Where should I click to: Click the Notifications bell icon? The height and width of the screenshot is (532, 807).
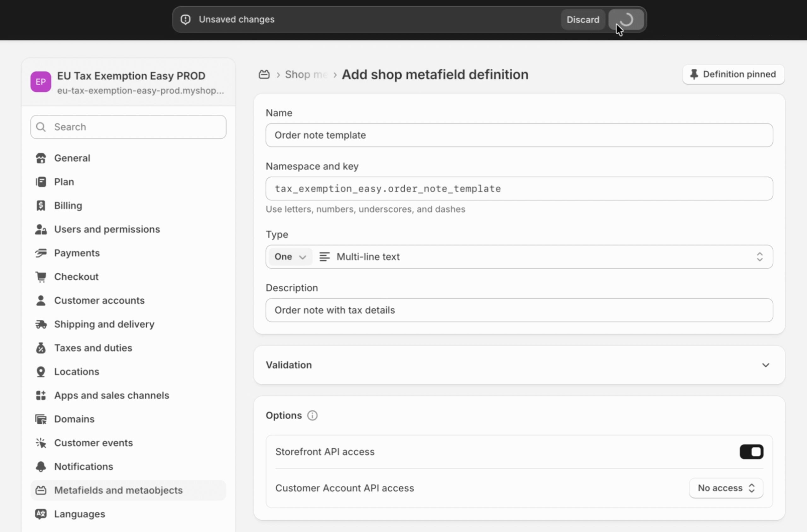(41, 466)
